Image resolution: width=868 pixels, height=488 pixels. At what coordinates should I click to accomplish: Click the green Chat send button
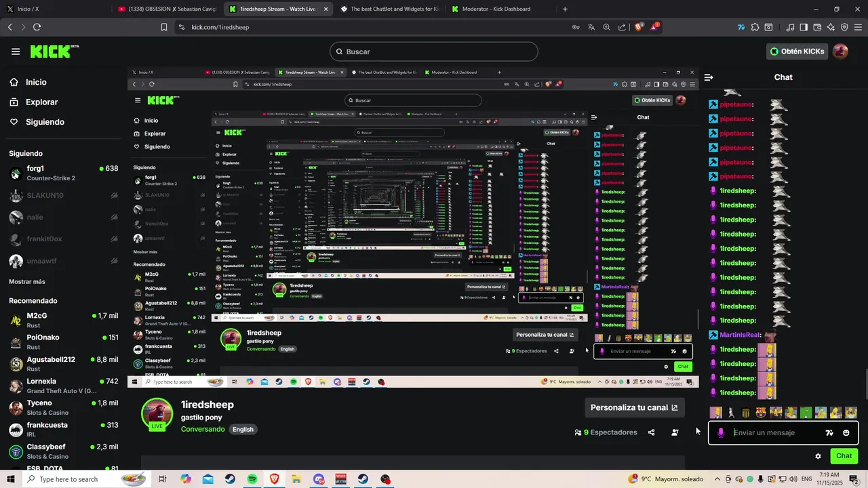point(844,456)
